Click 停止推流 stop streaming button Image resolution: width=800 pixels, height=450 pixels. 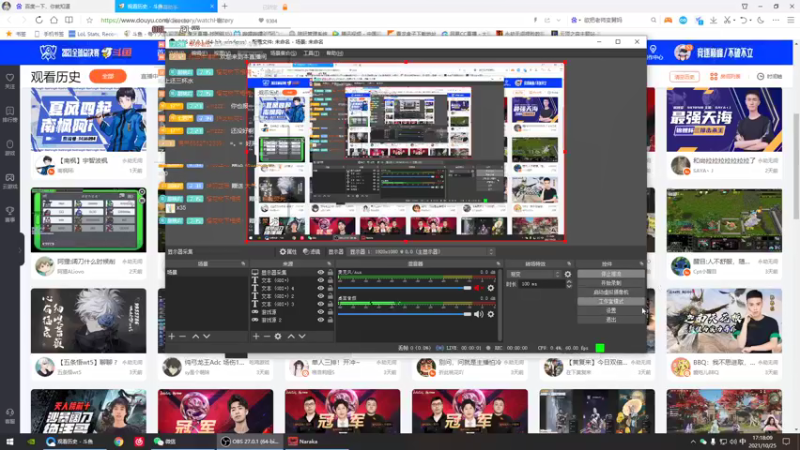point(611,274)
